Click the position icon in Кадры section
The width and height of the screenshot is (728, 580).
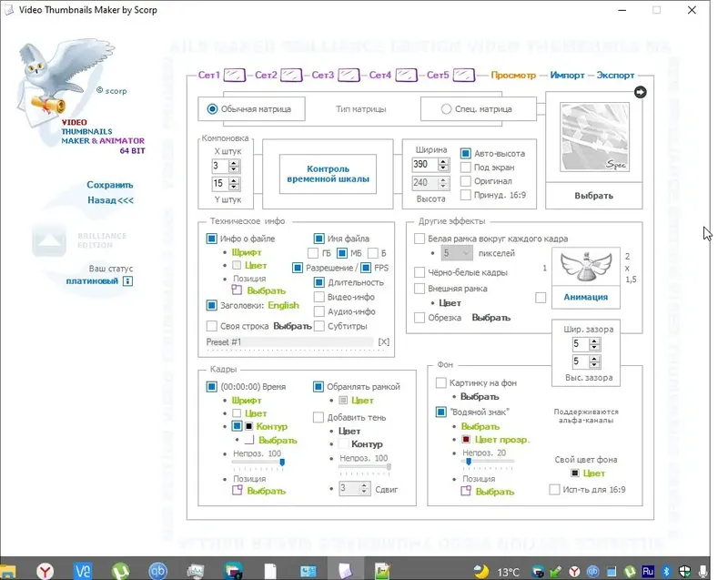(x=237, y=490)
